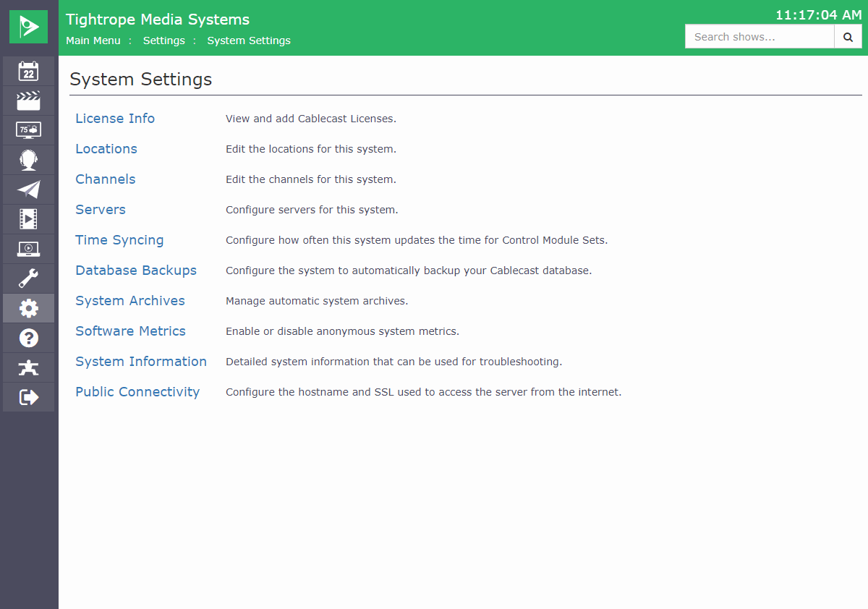Click the logout arrow sidebar icon

pyautogui.click(x=28, y=397)
